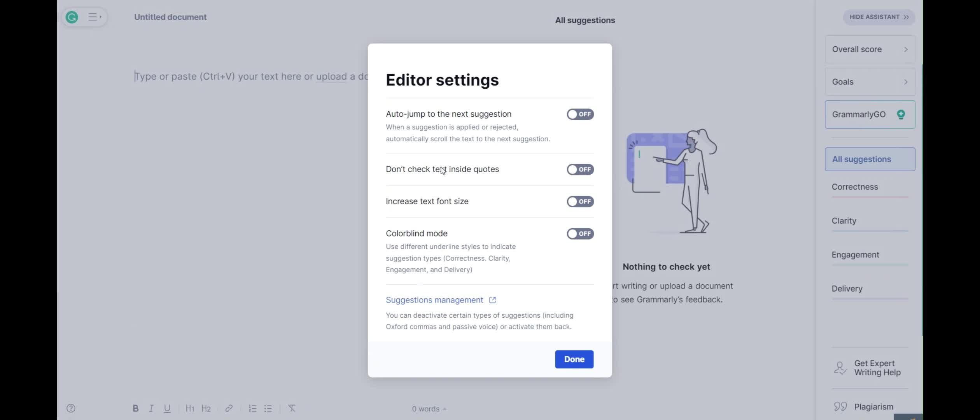Click the person icon beside Get Expert Writing Help

click(x=840, y=368)
